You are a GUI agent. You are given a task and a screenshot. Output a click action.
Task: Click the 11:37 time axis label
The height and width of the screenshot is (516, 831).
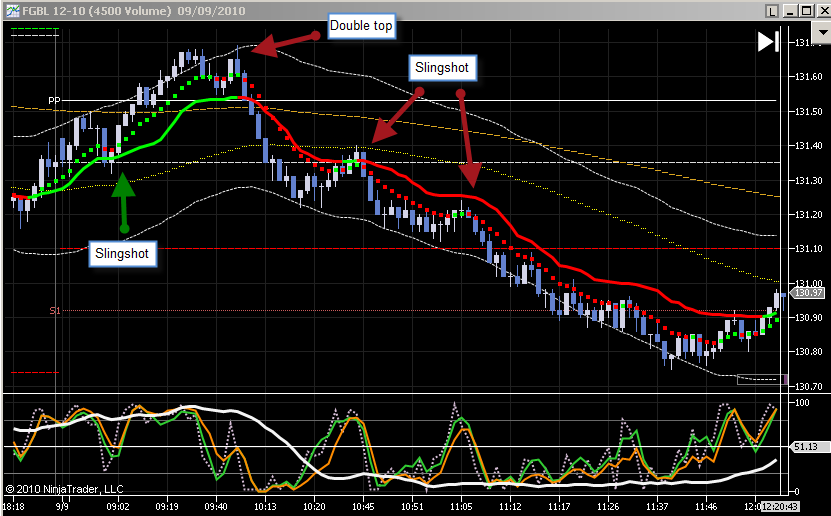(x=657, y=507)
